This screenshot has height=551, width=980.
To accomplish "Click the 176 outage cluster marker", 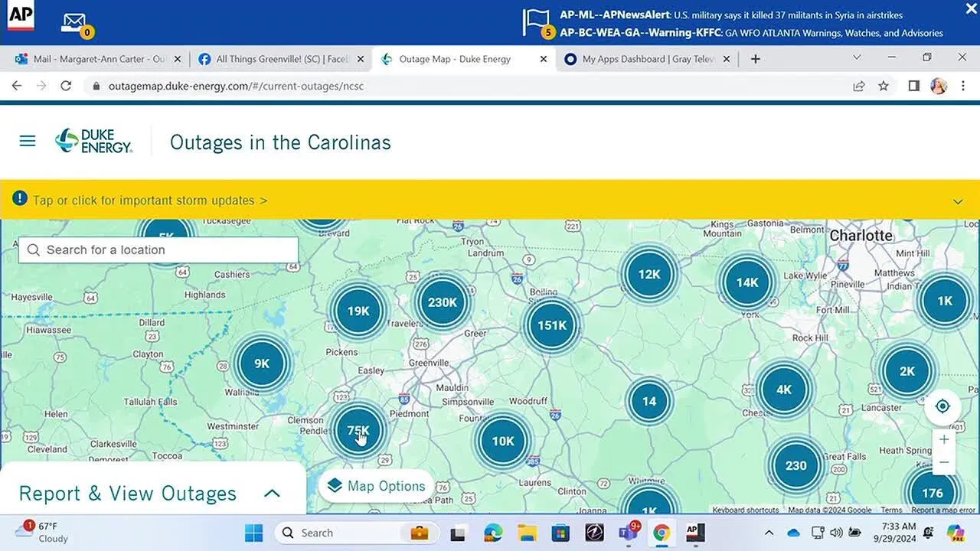I will point(932,493).
